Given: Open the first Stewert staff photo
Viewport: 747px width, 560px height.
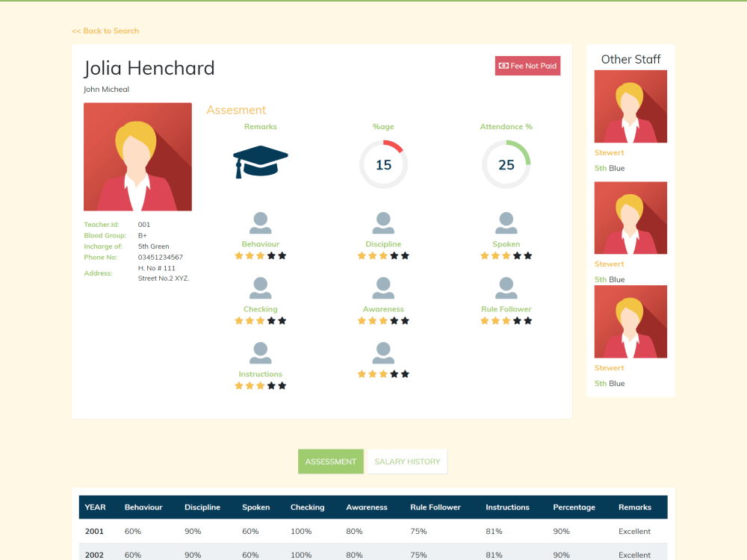Looking at the screenshot, I should click(630, 106).
